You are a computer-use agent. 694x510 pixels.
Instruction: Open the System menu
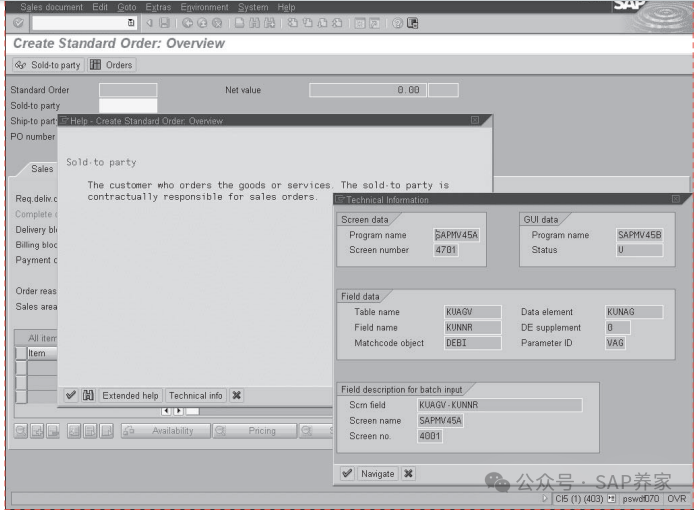pyautogui.click(x=253, y=7)
